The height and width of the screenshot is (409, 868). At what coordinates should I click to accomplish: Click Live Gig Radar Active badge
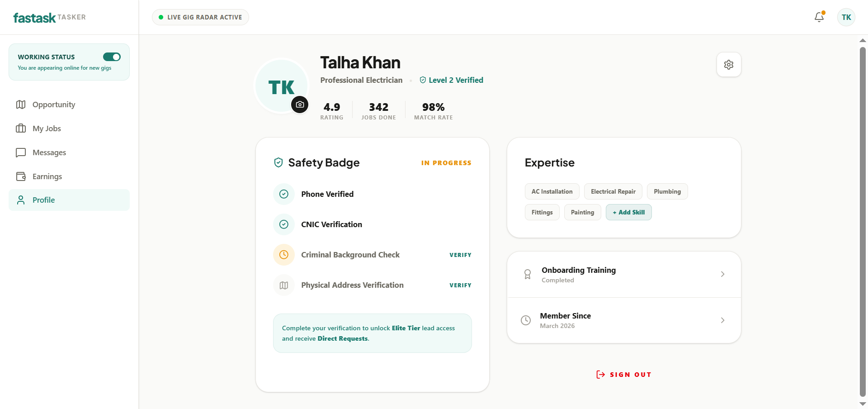click(200, 17)
